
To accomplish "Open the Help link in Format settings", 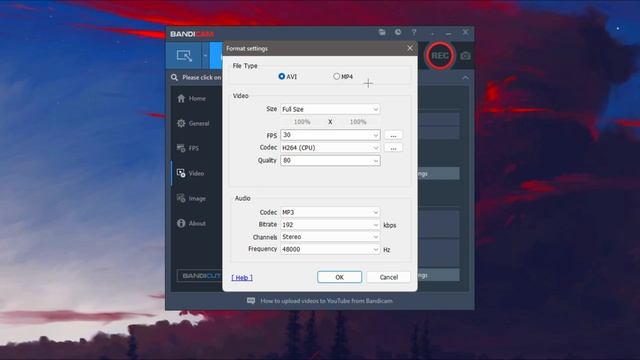I will 242,278.
